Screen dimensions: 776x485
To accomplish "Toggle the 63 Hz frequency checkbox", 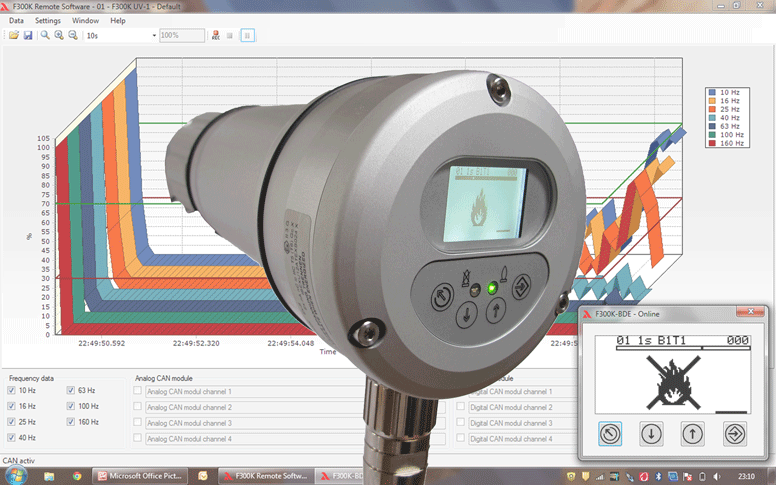I will pos(70,390).
